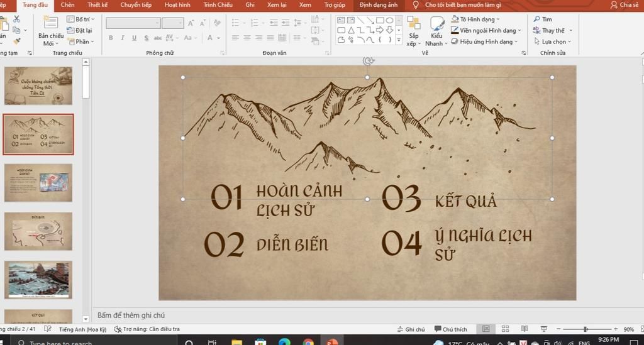Open Viền ngoài Hình dạng outline dropdown
Screen dimensions: 644x345
click(x=486, y=30)
